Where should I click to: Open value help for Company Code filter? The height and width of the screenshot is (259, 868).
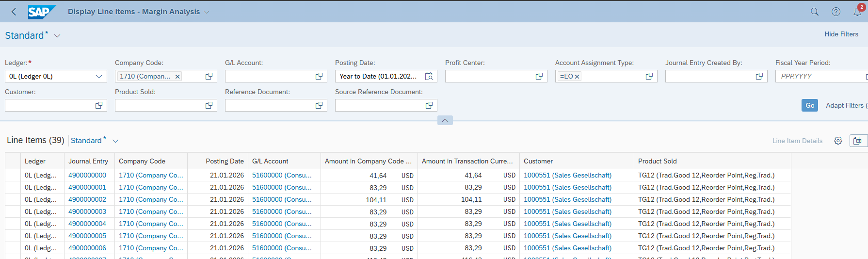tap(209, 76)
